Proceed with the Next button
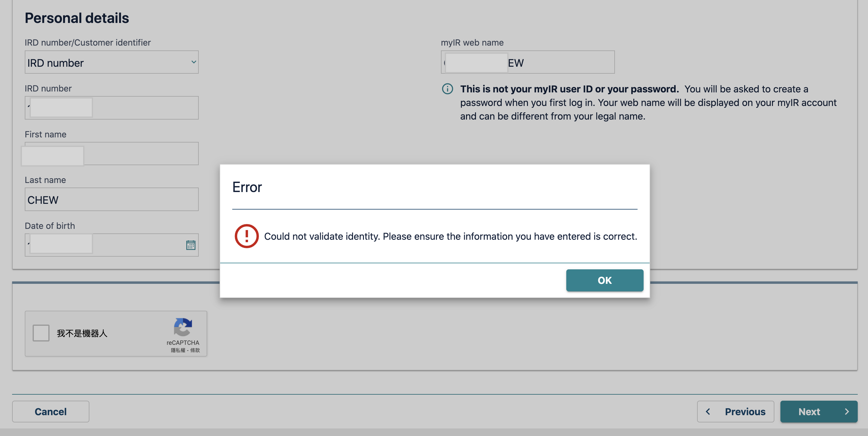868x436 pixels. [818, 412]
